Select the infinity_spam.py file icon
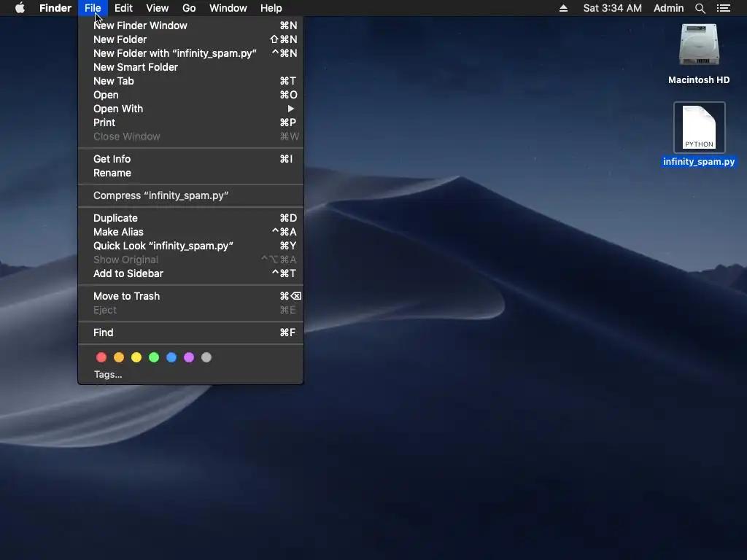The width and height of the screenshot is (747, 560). (x=699, y=127)
